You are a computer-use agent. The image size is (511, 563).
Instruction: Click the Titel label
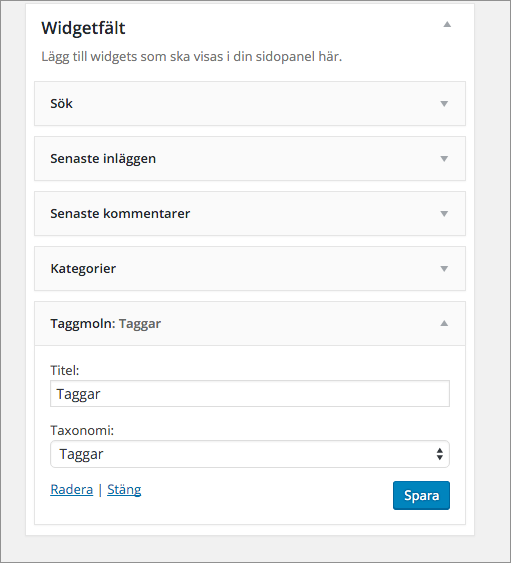coord(65,370)
